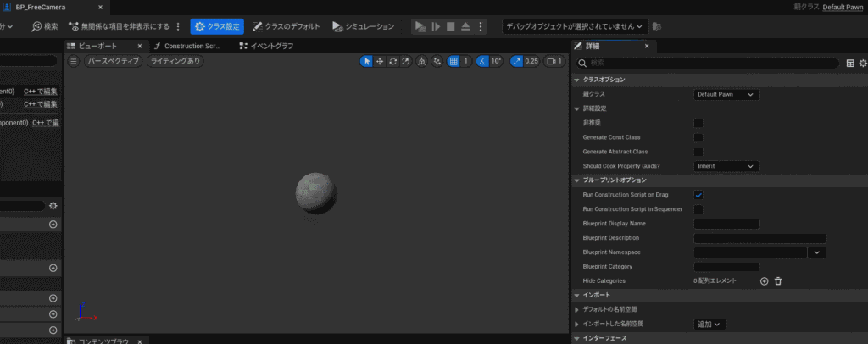Select the rotate gizmo tool
868x344 pixels.
pos(392,61)
